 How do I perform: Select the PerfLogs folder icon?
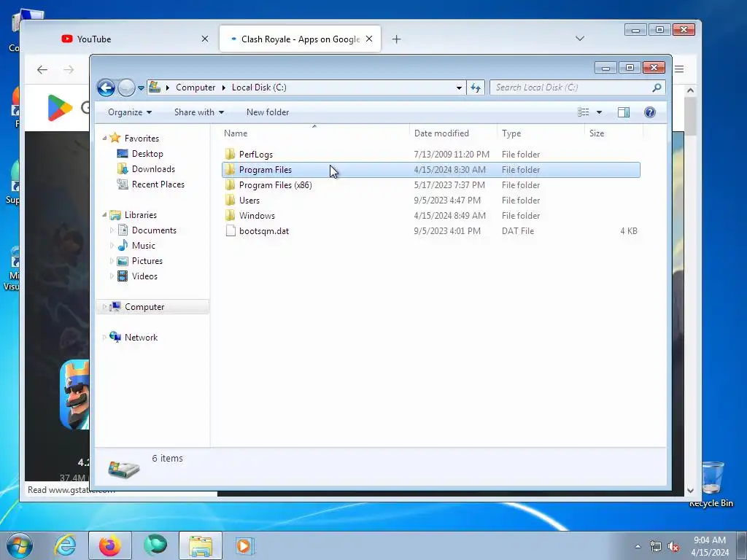(230, 155)
